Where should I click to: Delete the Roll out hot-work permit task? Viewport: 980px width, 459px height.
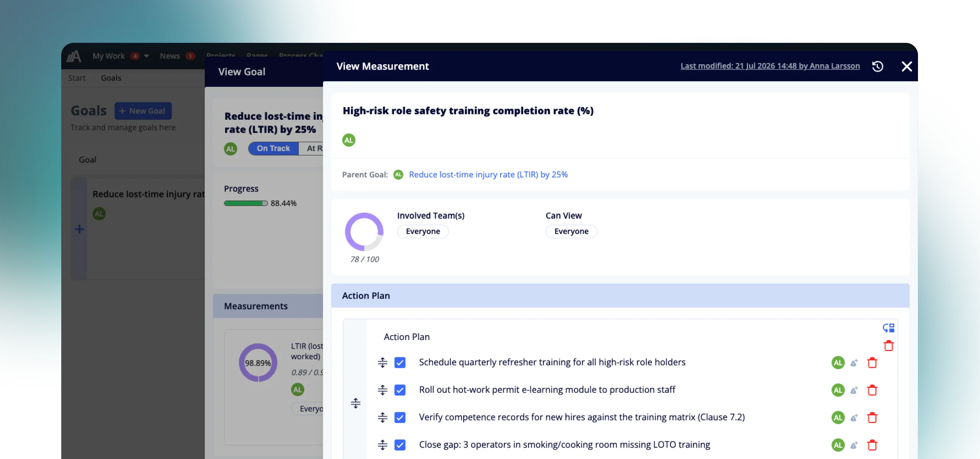[872, 390]
